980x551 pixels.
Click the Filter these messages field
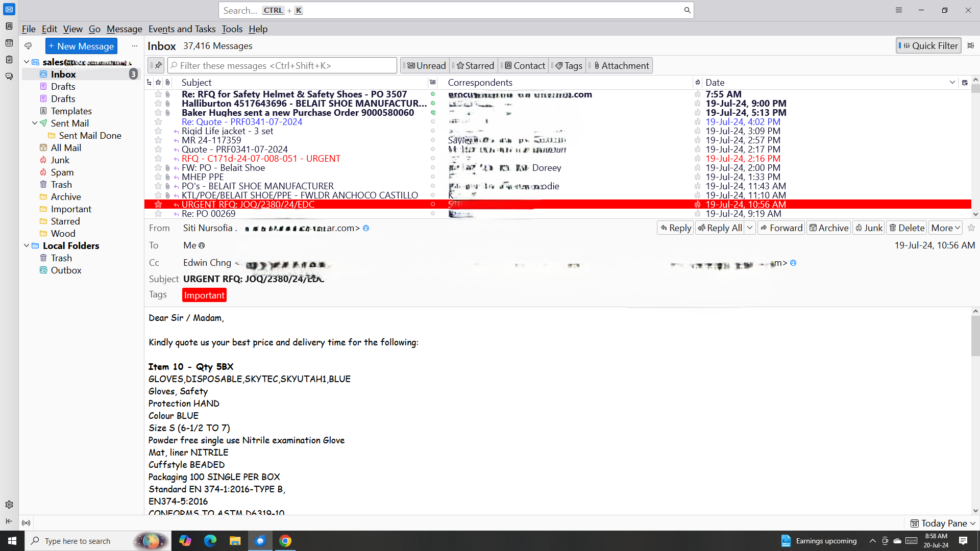(x=282, y=65)
